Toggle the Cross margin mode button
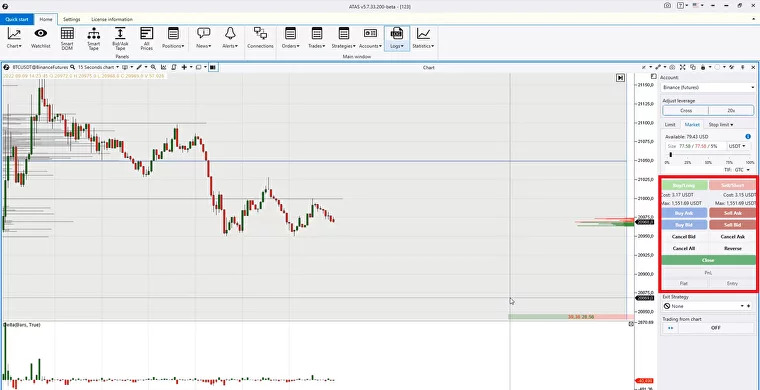The image size is (760, 390). [x=686, y=110]
